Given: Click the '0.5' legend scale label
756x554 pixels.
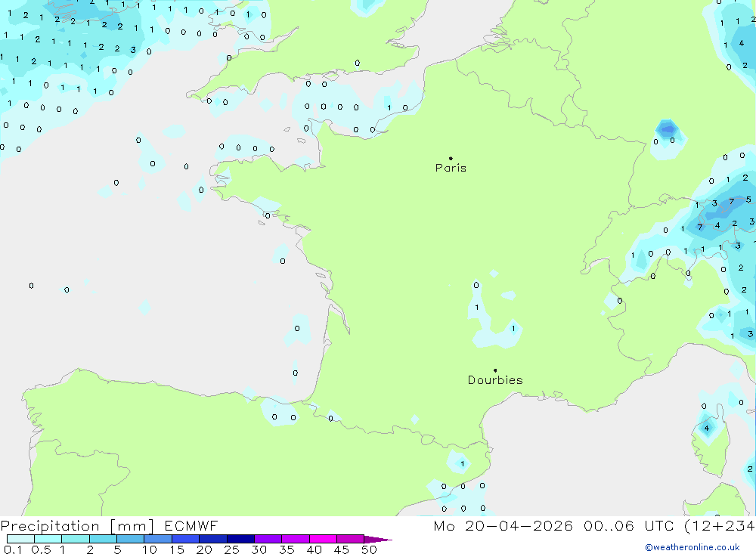Looking at the screenshot, I should [x=41, y=549].
